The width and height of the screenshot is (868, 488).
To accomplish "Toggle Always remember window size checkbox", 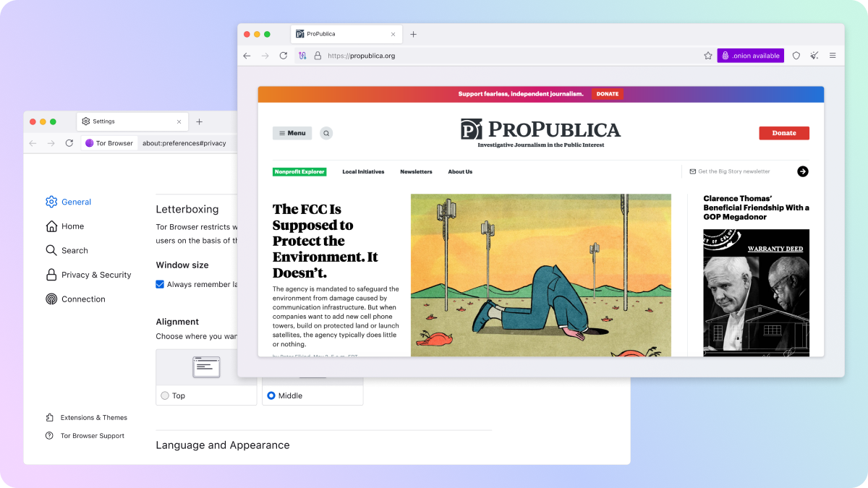I will pyautogui.click(x=160, y=284).
